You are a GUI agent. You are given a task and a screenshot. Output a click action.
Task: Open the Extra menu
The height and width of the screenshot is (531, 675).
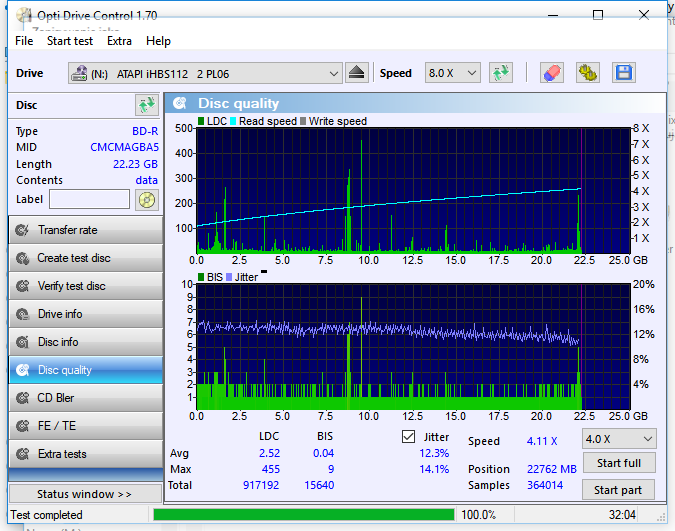[119, 41]
